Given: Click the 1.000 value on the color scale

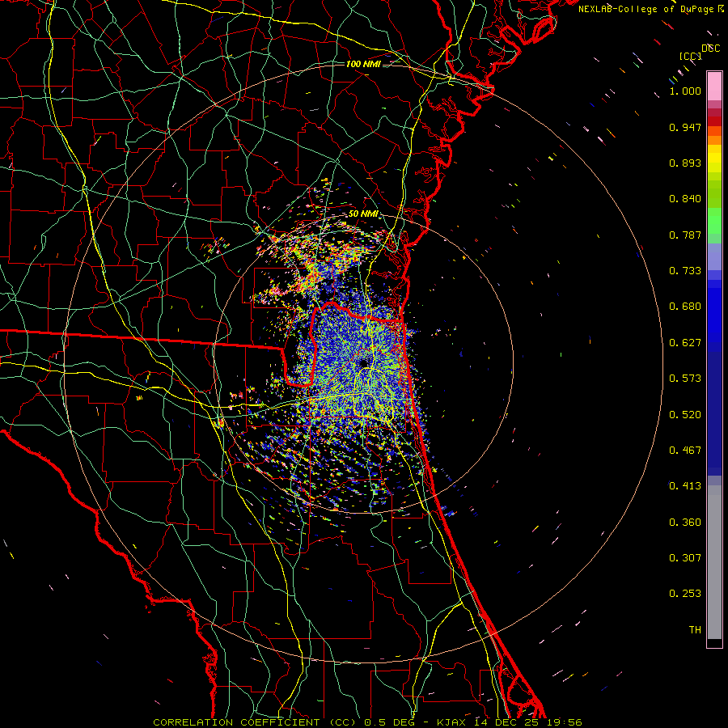Looking at the screenshot, I should tap(685, 91).
